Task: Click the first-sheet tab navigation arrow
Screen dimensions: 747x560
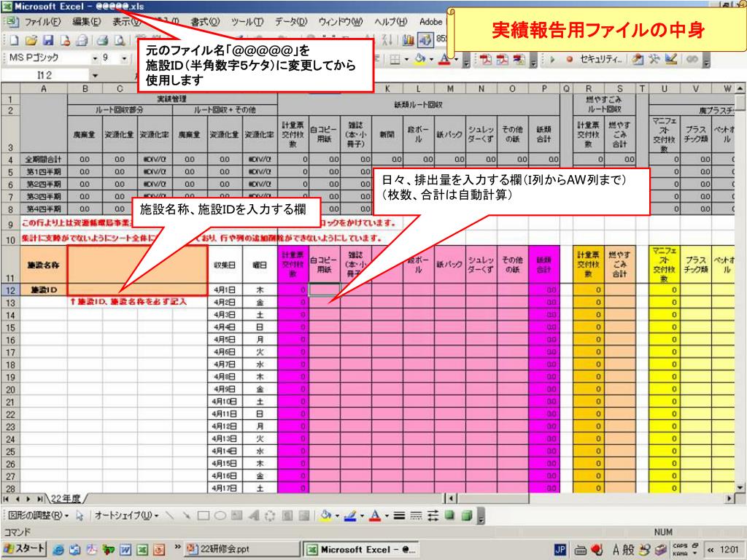Action: pyautogui.click(x=6, y=499)
